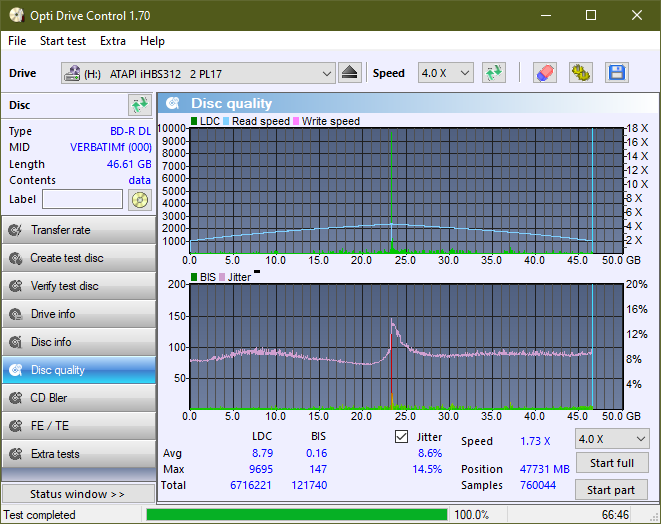Click the current speed value 1.73 X

[535, 441]
